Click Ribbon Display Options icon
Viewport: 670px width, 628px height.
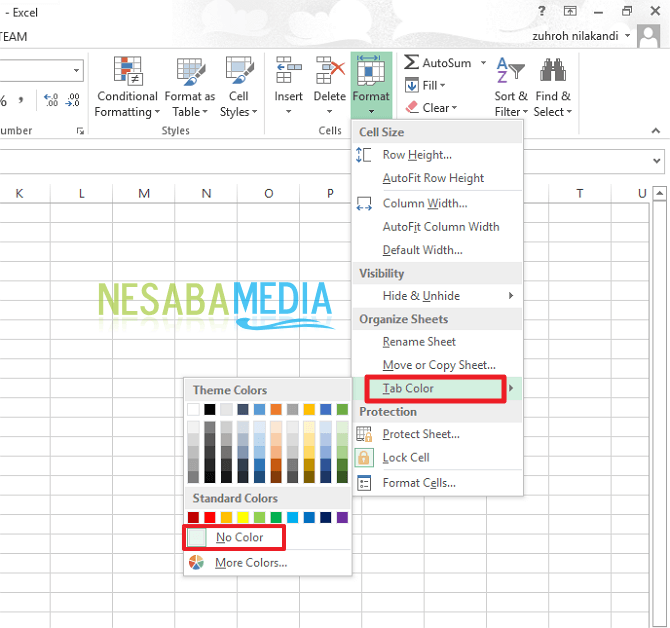point(570,11)
